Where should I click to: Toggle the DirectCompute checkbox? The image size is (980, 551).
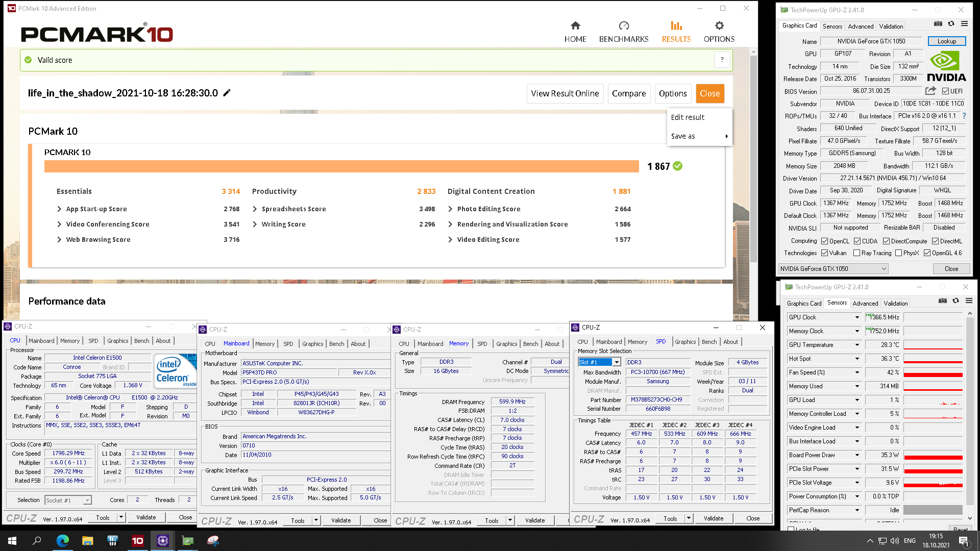click(x=886, y=241)
